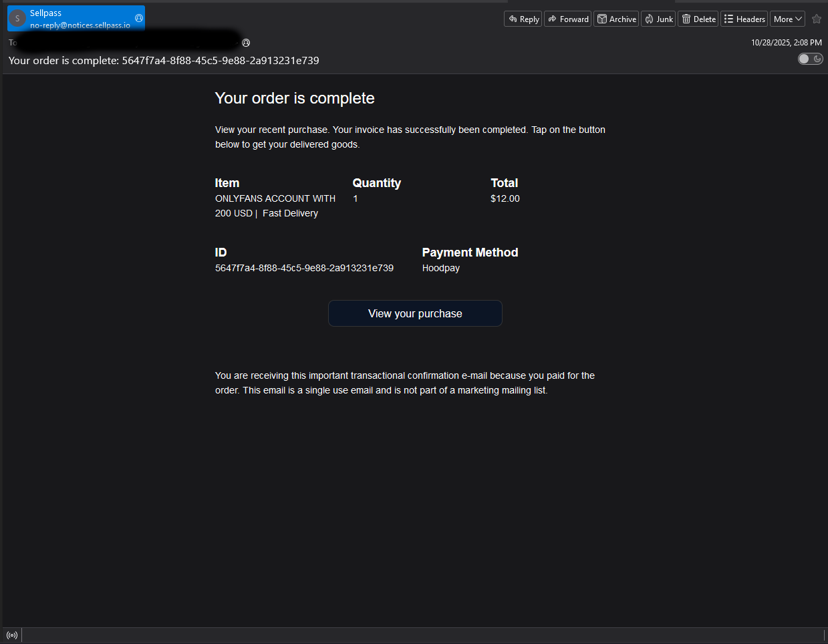Click the online status icon in the status bar
828x644 pixels.
click(12, 635)
